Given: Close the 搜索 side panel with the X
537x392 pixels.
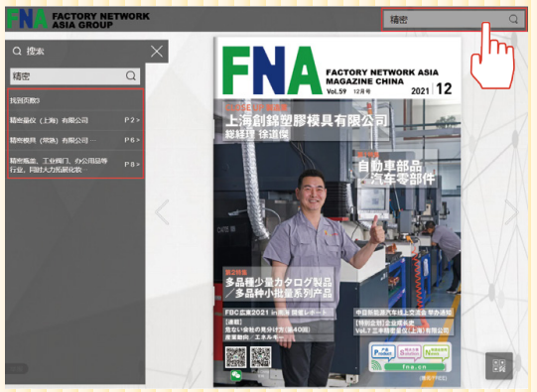Looking at the screenshot, I should coord(157,52).
